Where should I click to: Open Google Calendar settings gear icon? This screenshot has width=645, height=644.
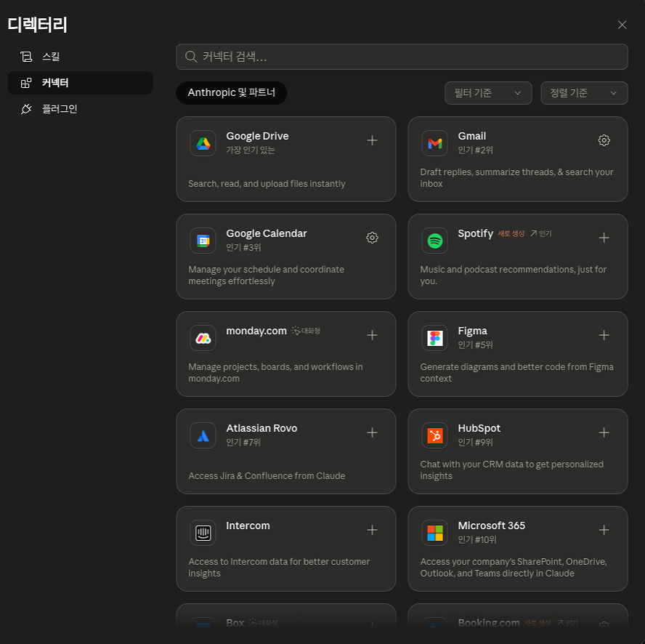coord(372,238)
